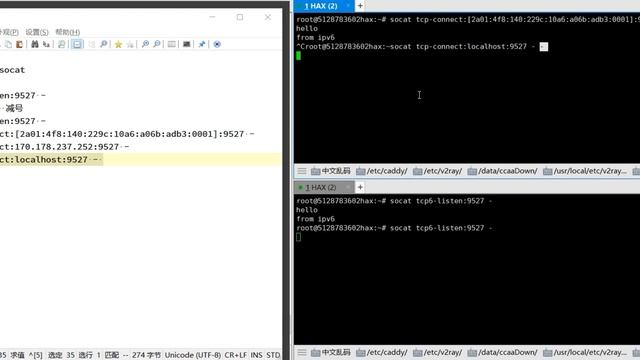This screenshot has width=640, height=360.
Task: Click 'from ipv6' output in top terminal
Action: coord(315,38)
